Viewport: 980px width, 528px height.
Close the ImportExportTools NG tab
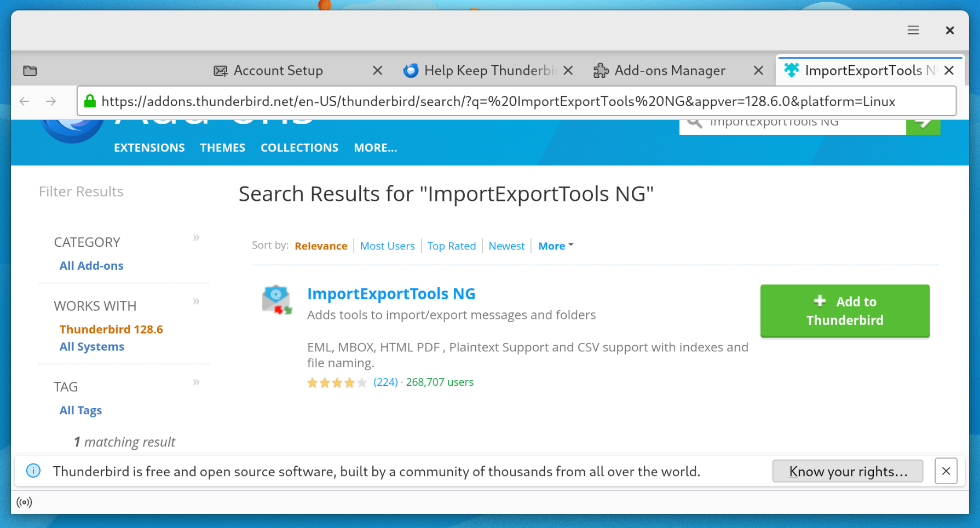pyautogui.click(x=949, y=71)
